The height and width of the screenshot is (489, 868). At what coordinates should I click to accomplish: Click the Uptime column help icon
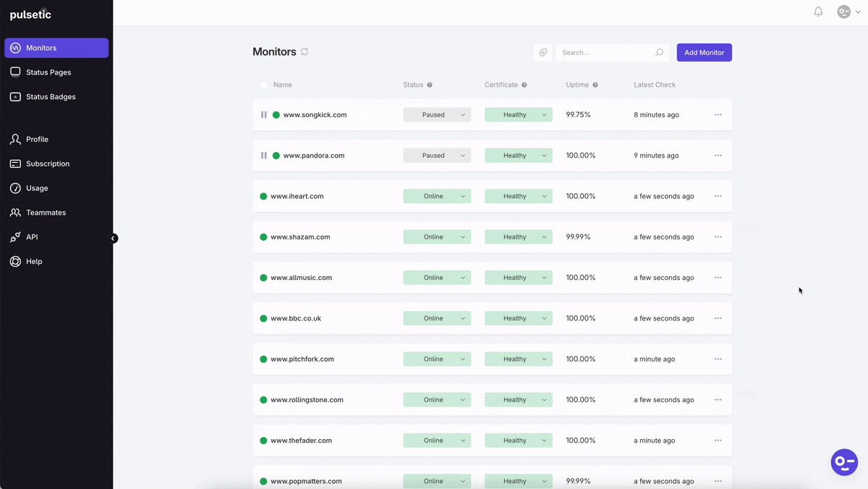(595, 85)
